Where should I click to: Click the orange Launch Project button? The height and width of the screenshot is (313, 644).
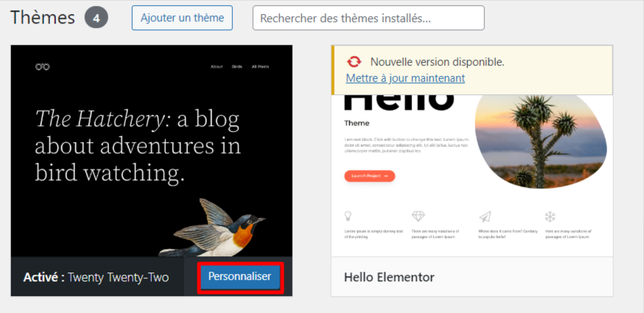coord(369,176)
